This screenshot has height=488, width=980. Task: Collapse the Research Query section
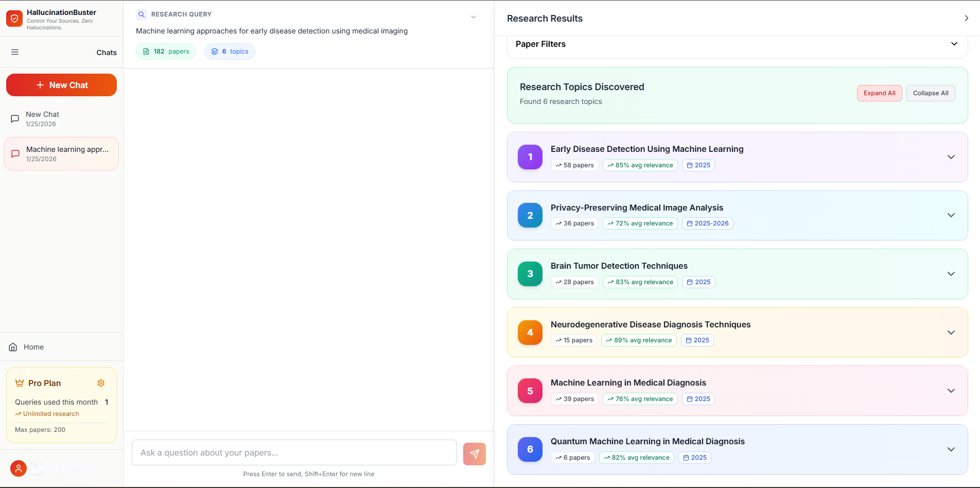[x=473, y=16]
